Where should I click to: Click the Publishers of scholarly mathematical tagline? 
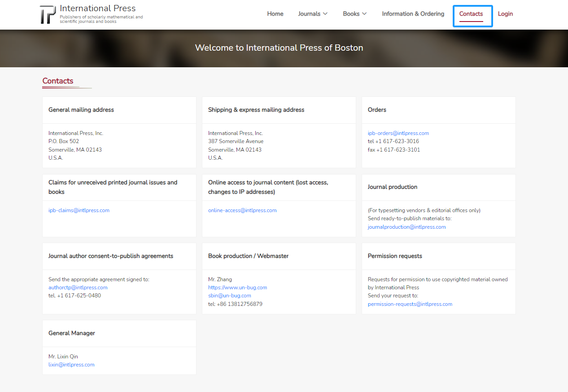click(x=101, y=19)
